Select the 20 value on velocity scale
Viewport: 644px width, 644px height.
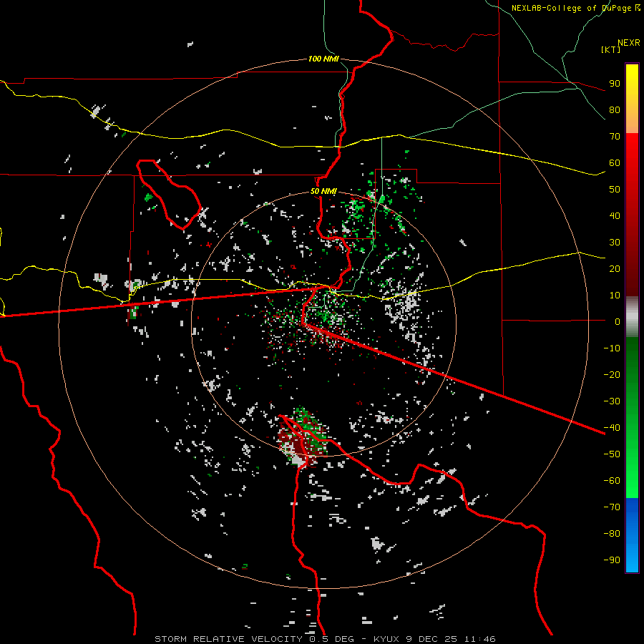(615, 268)
